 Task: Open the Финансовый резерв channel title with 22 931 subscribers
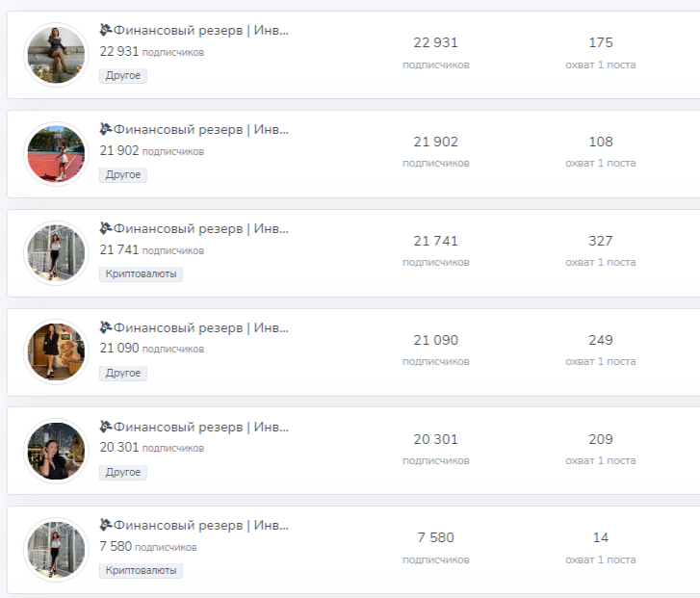(x=201, y=30)
